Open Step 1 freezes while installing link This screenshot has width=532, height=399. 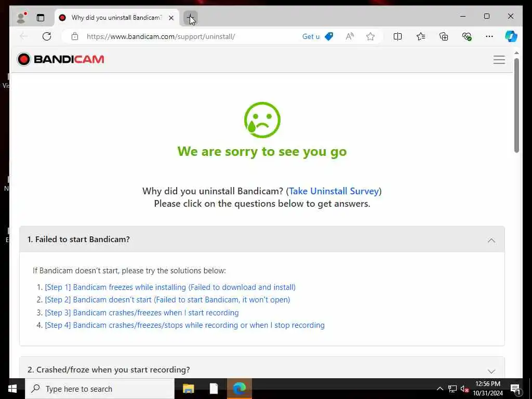170,287
